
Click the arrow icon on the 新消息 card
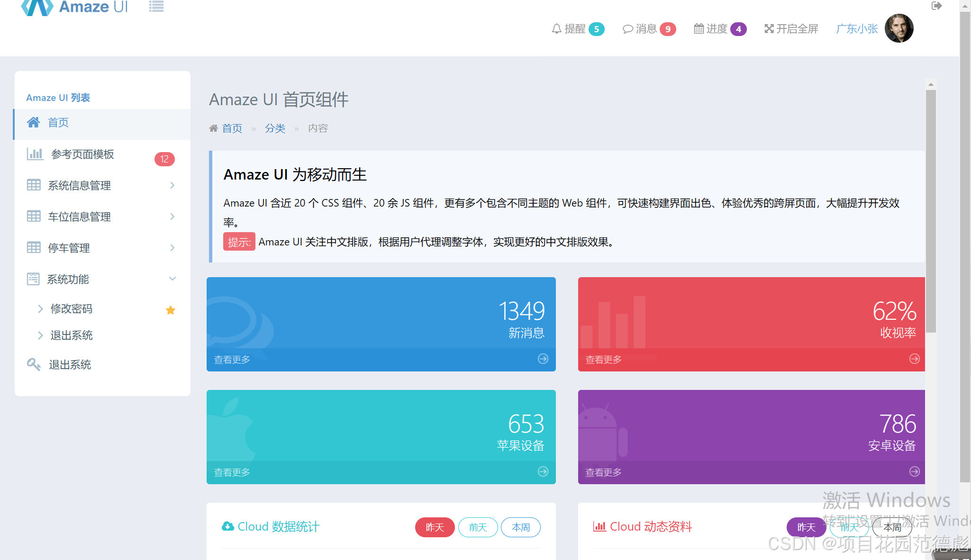(x=543, y=359)
